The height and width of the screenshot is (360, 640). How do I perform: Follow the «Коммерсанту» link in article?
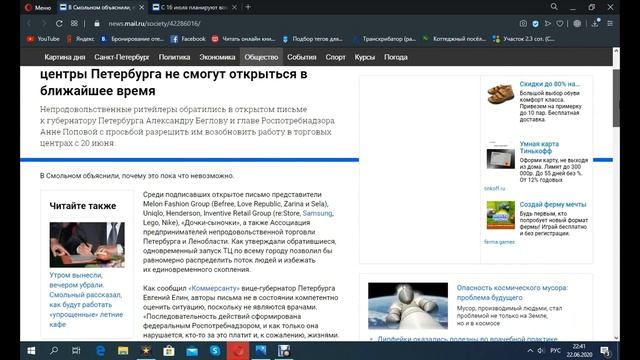214,288
